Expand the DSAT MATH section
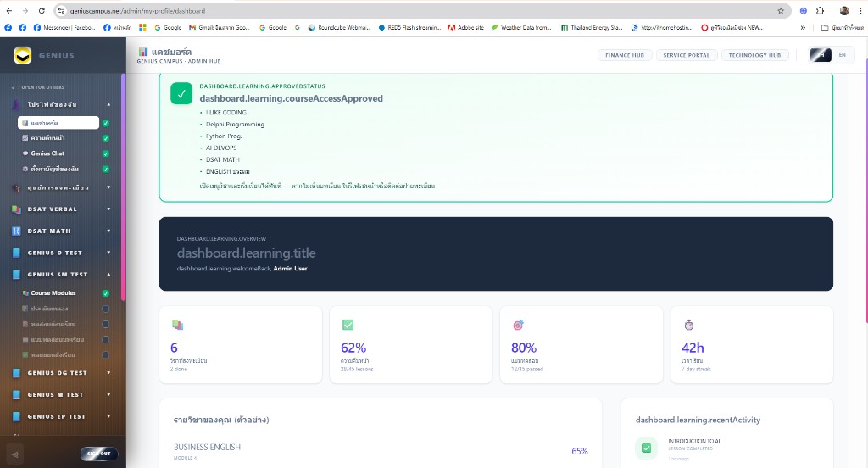The image size is (868, 468). (108, 231)
